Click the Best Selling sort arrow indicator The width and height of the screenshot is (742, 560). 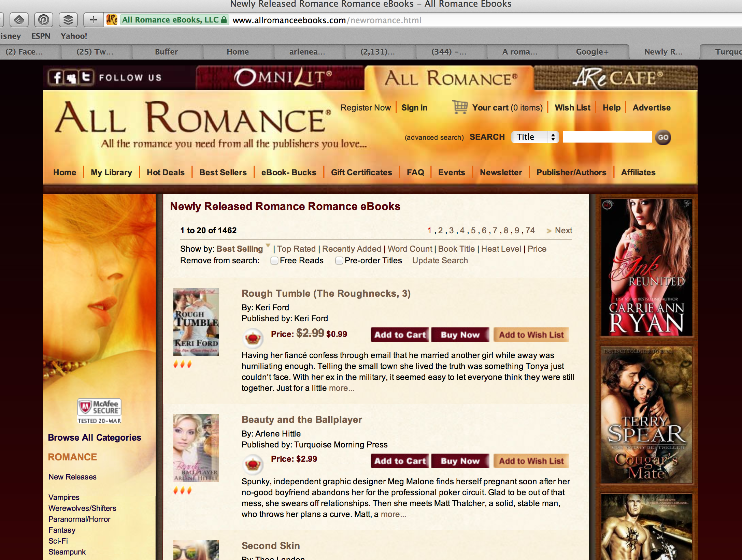pyautogui.click(x=268, y=245)
